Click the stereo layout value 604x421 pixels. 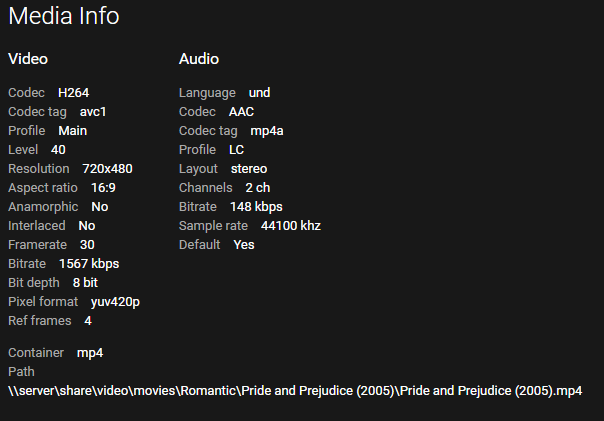249,169
